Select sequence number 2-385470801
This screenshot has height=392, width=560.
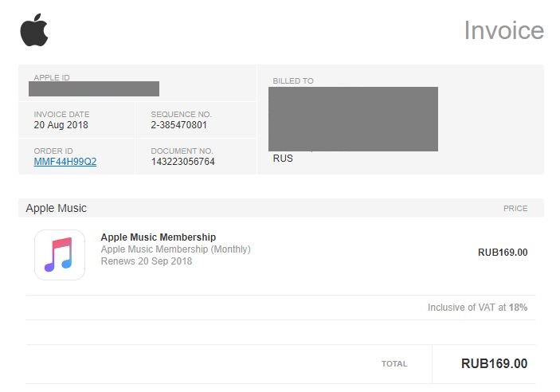tap(179, 125)
